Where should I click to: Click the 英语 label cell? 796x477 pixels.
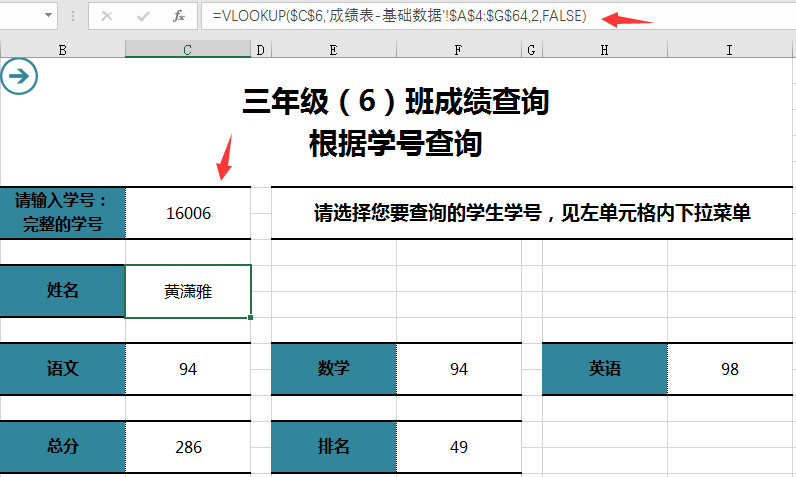tap(605, 369)
